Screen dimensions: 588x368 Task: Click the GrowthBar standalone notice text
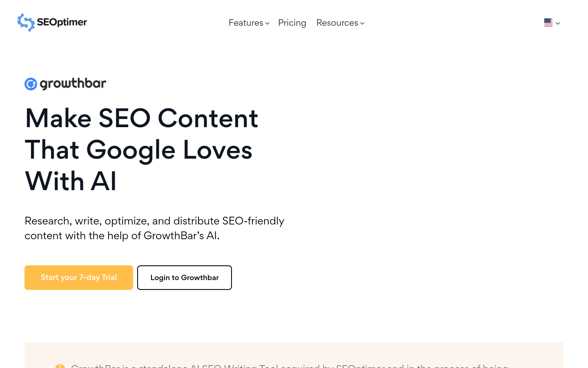[x=290, y=366]
